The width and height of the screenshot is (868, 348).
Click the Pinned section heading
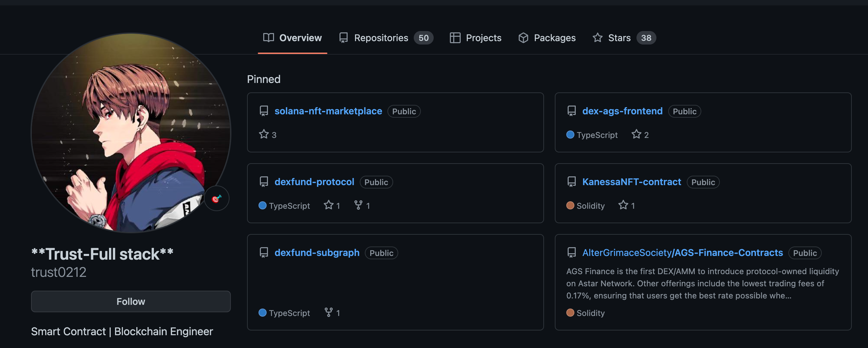coord(264,79)
